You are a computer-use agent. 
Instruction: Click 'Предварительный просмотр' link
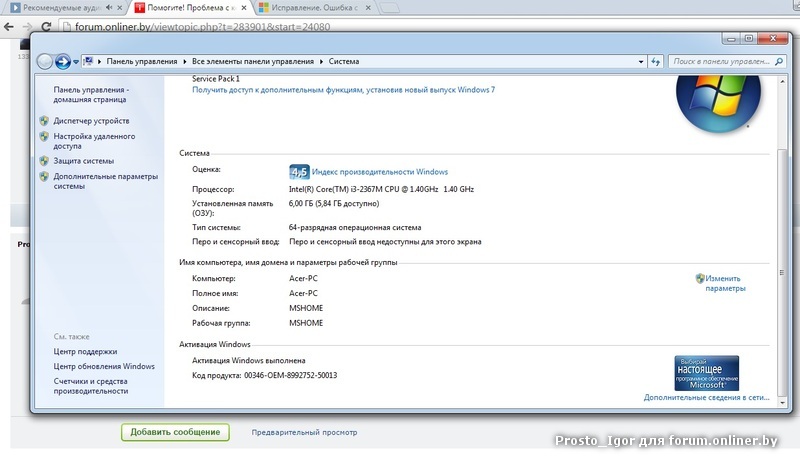[x=304, y=432]
